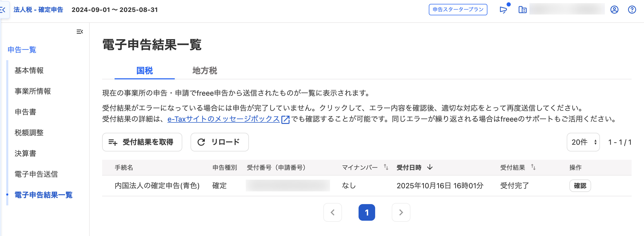The width and height of the screenshot is (644, 236).
Task: Open the notifications megaphone icon
Action: coord(503,10)
